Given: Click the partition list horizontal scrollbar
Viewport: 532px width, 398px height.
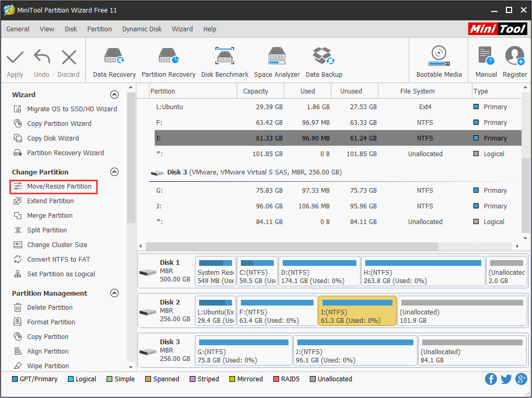Looking at the screenshot, I should click(292, 246).
